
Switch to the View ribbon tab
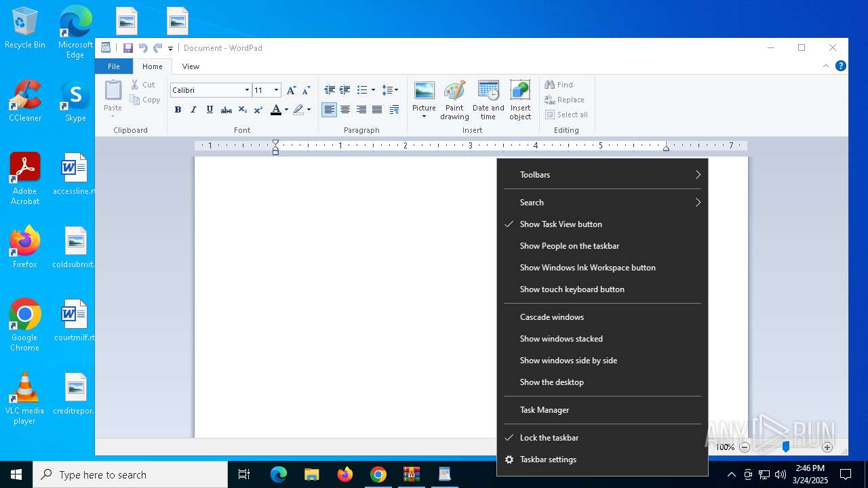[x=191, y=66]
